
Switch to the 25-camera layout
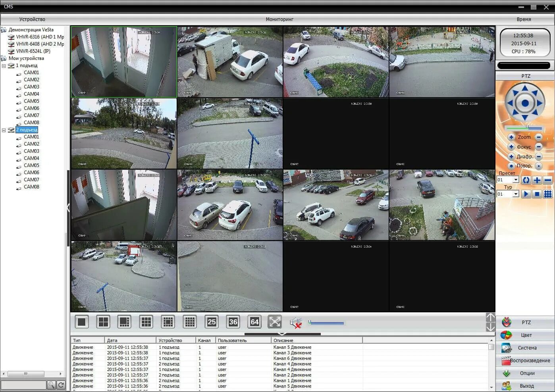tap(212, 322)
